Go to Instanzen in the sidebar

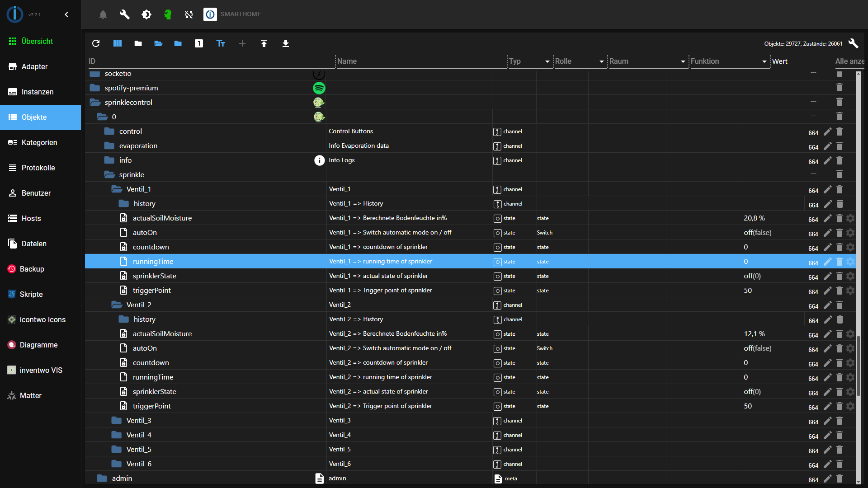[x=38, y=92]
